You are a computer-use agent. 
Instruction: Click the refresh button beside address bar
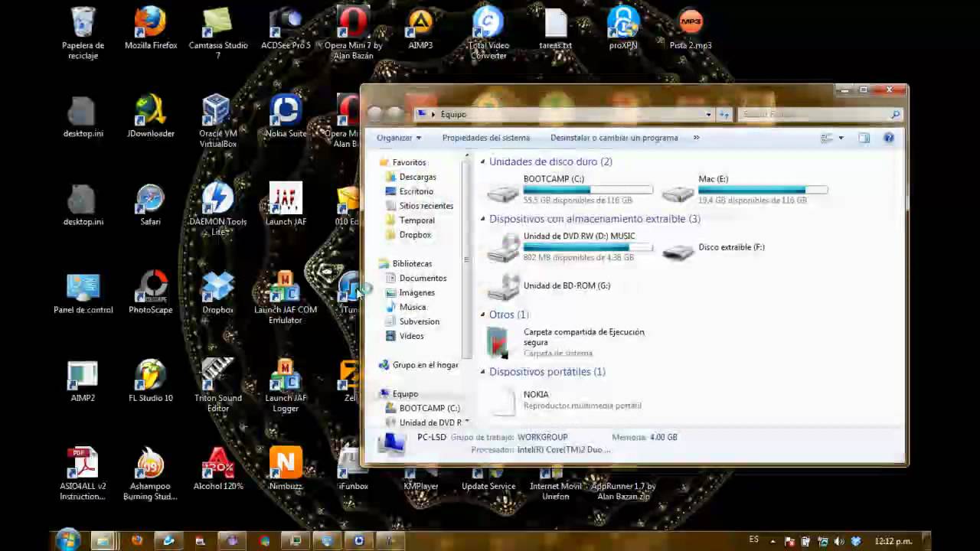724,114
